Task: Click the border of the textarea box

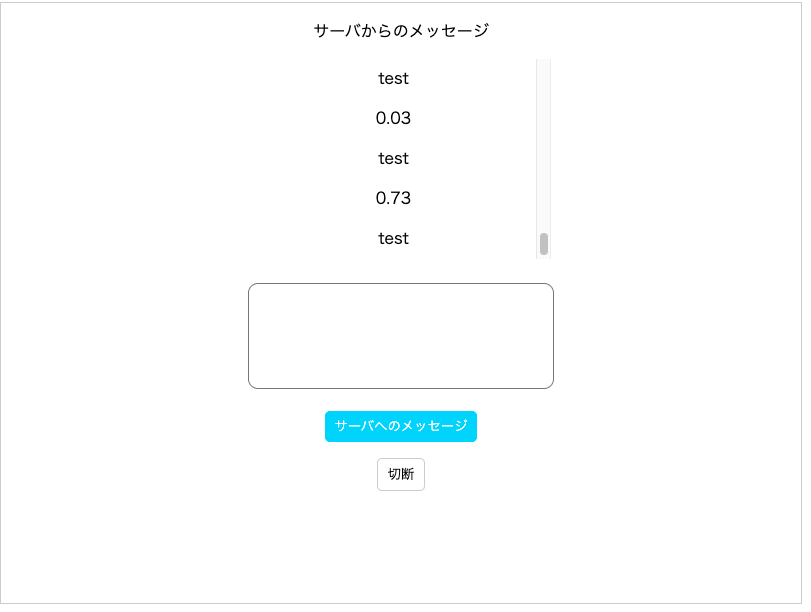Action: point(400,285)
